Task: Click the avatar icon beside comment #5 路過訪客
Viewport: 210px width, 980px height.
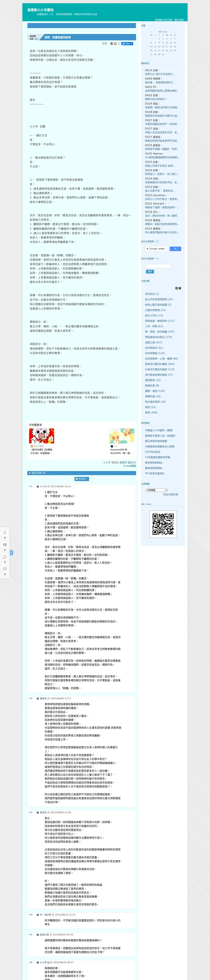Action: (38, 935)
